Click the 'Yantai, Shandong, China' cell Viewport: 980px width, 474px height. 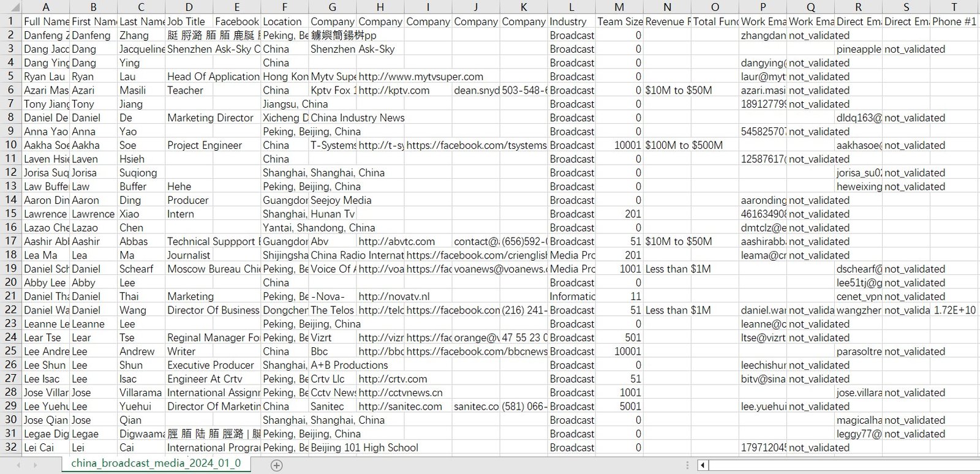(x=318, y=228)
